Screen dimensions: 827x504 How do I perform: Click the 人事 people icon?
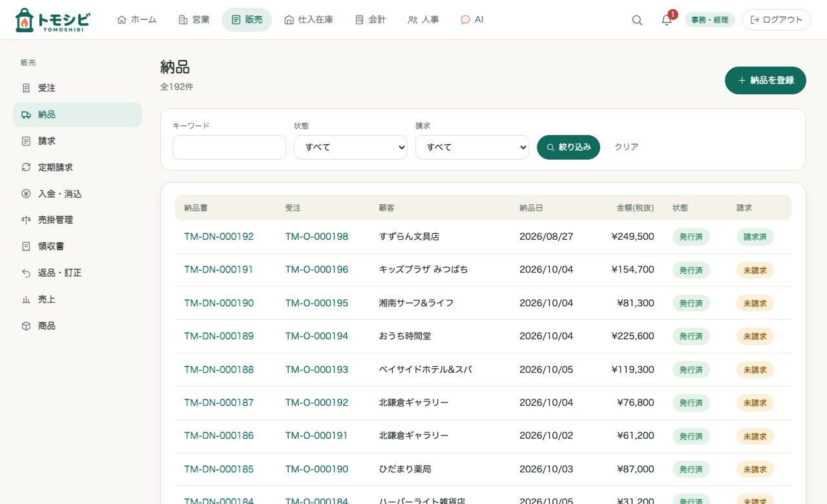pyautogui.click(x=412, y=19)
